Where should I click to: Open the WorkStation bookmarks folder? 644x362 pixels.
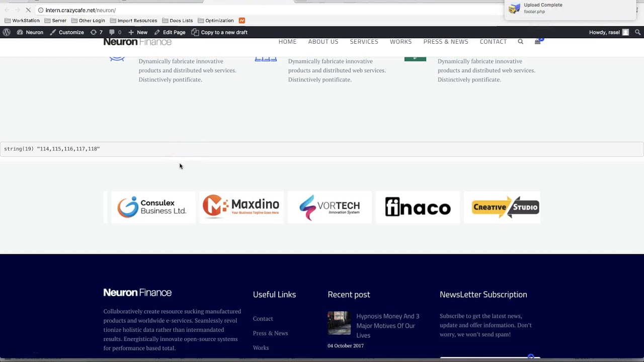coord(22,21)
